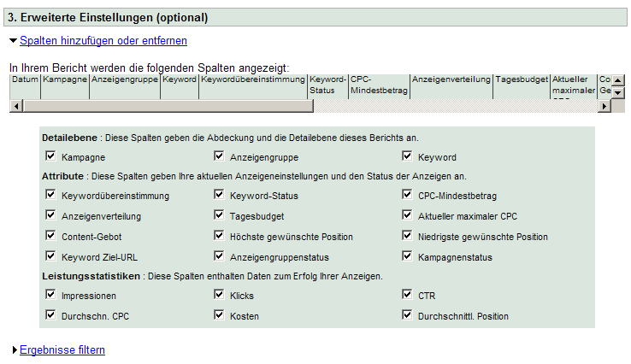631x364 pixels.
Task: Collapse the Spalten hinzufügen oder entfernen triangle
Action: point(13,40)
